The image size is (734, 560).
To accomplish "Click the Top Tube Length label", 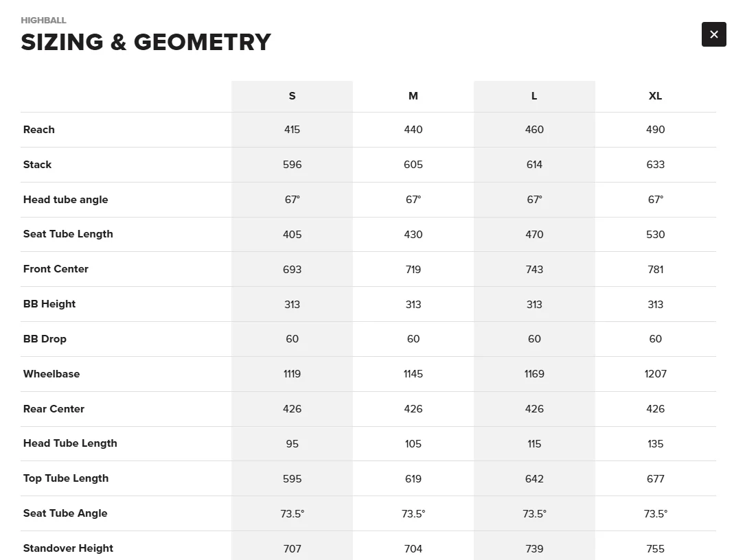I will pos(66,478).
